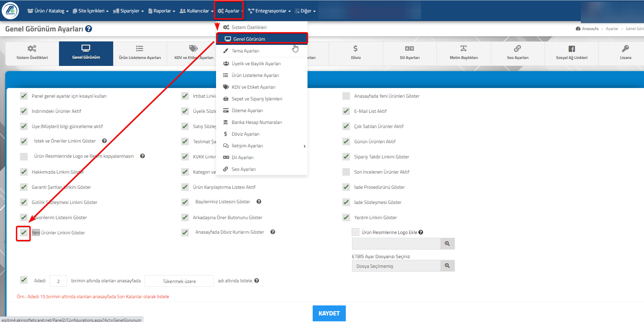Click help icon after 'adı altında listele'
The width and height of the screenshot is (644, 322).
(x=257, y=281)
